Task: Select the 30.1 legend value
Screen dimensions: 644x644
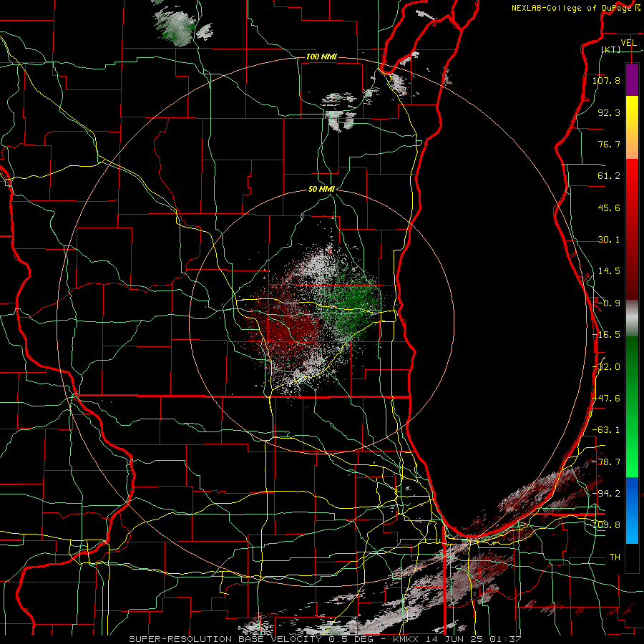Action: 609,240
